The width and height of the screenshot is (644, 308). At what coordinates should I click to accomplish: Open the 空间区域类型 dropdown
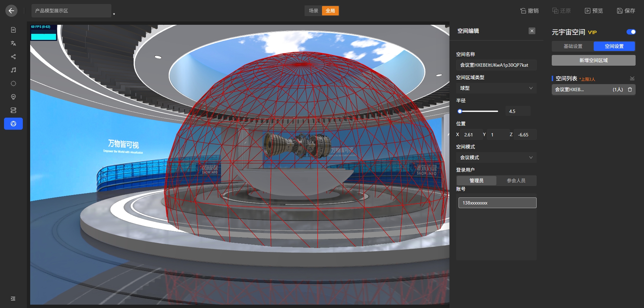pos(496,88)
